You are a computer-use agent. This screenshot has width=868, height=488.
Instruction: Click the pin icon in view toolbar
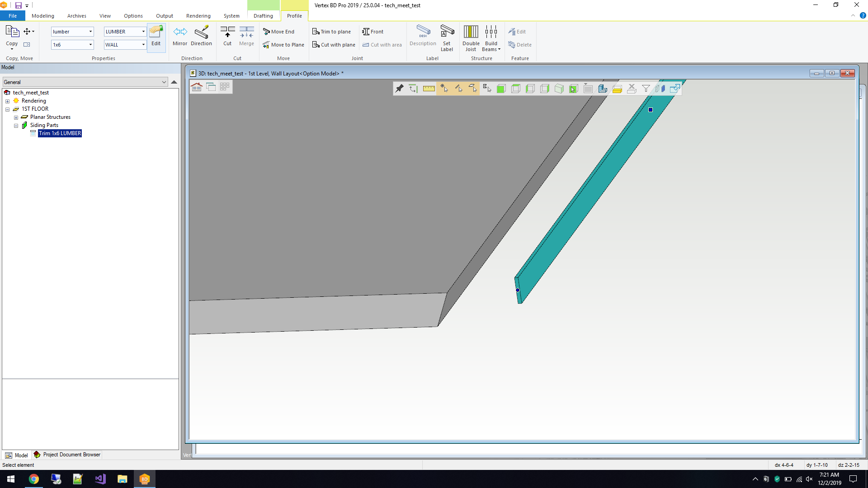click(399, 89)
